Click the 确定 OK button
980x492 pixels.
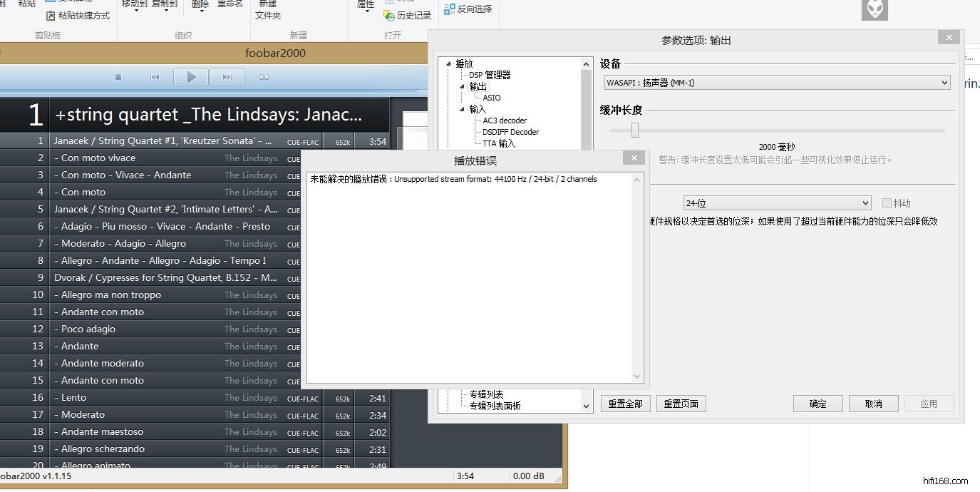pyautogui.click(x=817, y=404)
